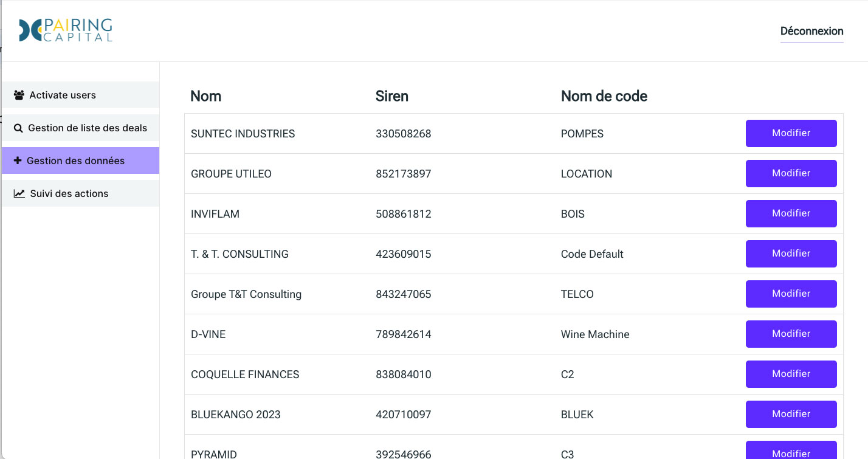Click Modifier for SUNTEC INDUSTRIES

pos(791,133)
